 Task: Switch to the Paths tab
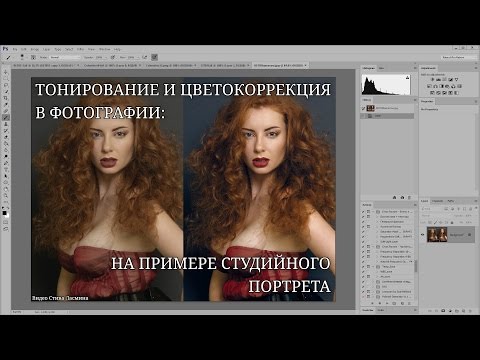tap(450, 201)
